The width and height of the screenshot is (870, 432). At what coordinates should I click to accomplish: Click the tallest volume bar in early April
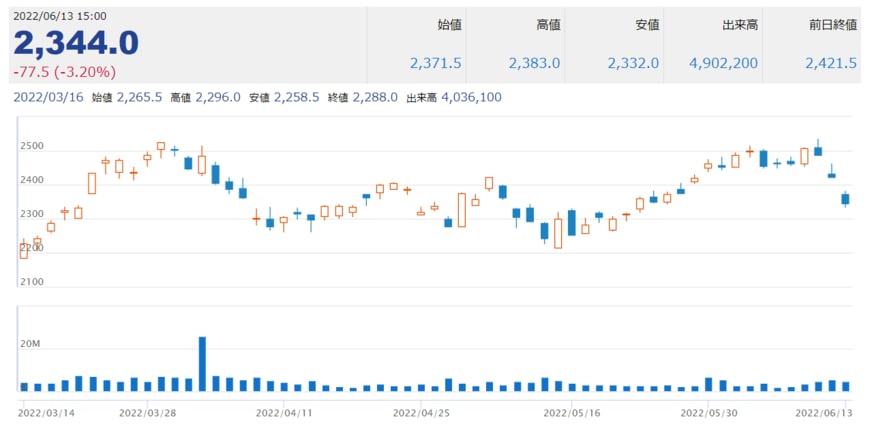tap(202, 364)
